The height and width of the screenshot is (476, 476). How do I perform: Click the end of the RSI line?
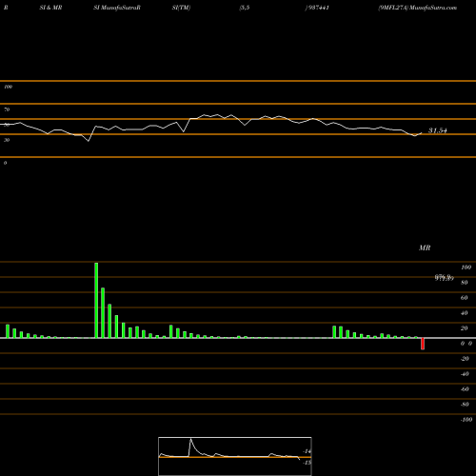(x=422, y=133)
